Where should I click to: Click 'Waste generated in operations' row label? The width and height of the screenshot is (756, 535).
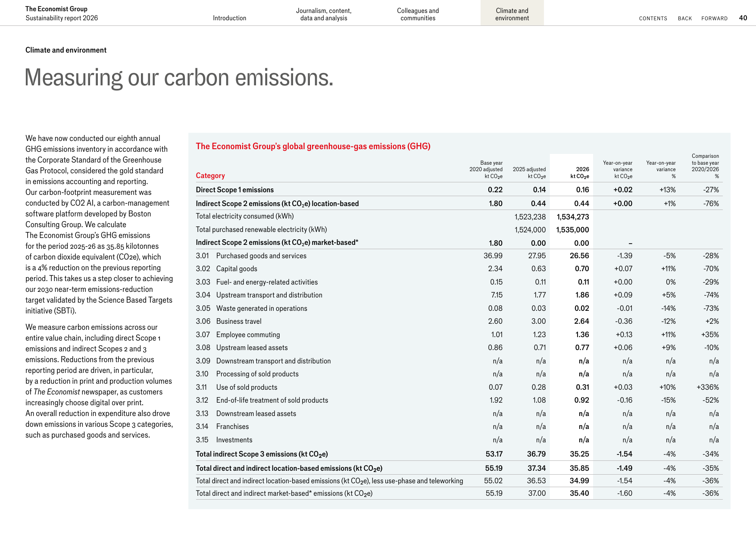(x=262, y=309)
